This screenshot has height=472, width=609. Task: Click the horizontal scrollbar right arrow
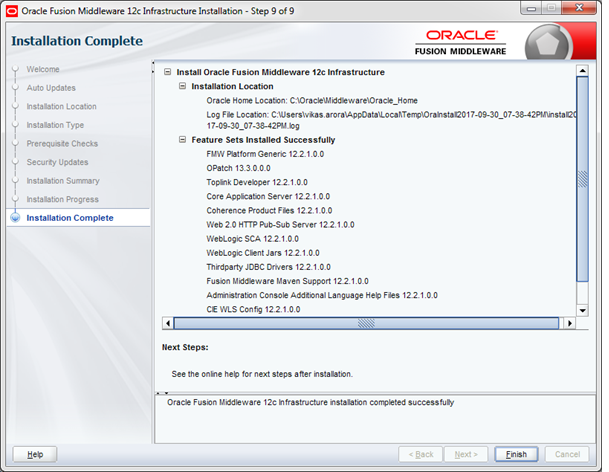[x=569, y=323]
